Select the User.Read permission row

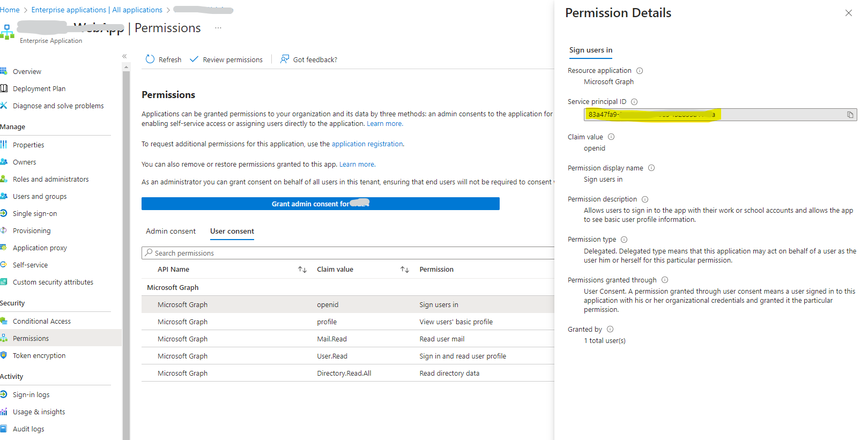click(x=348, y=356)
